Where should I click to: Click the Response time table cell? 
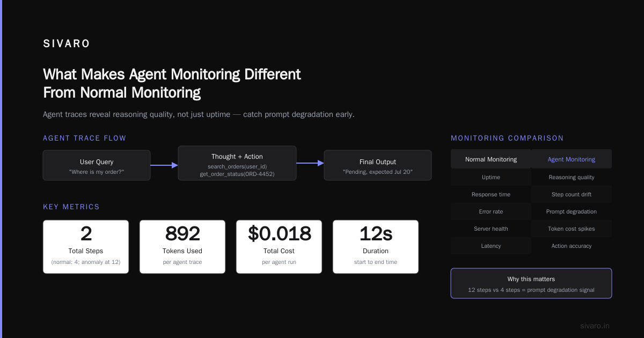[491, 194]
